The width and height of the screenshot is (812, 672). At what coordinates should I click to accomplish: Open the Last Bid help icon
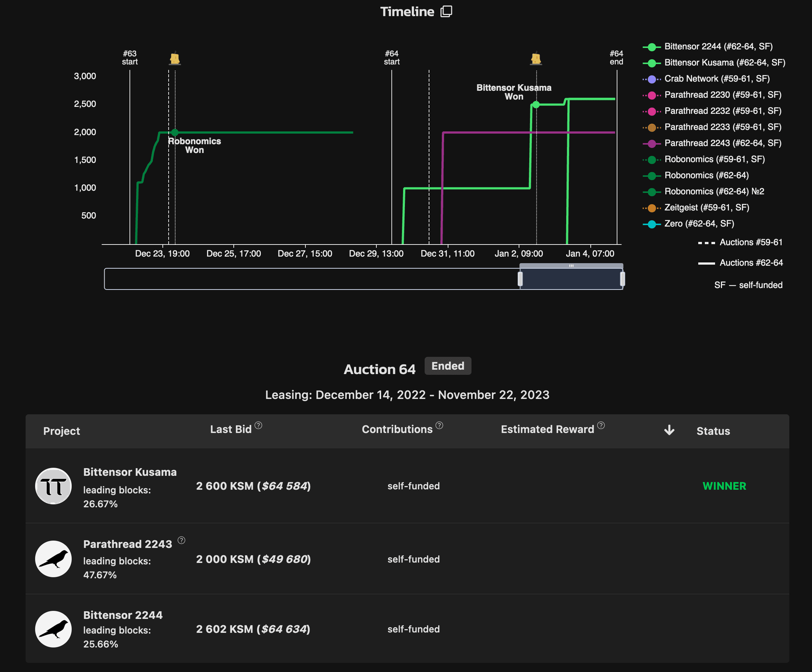pos(259,425)
